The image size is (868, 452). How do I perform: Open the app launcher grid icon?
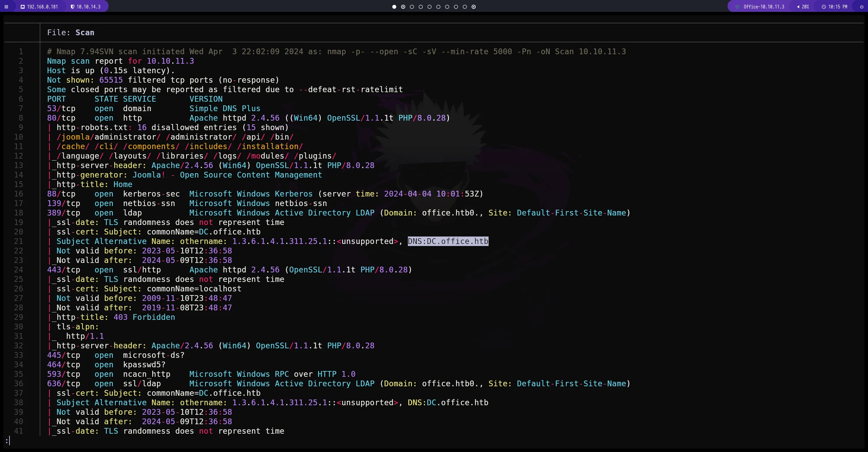6,7
